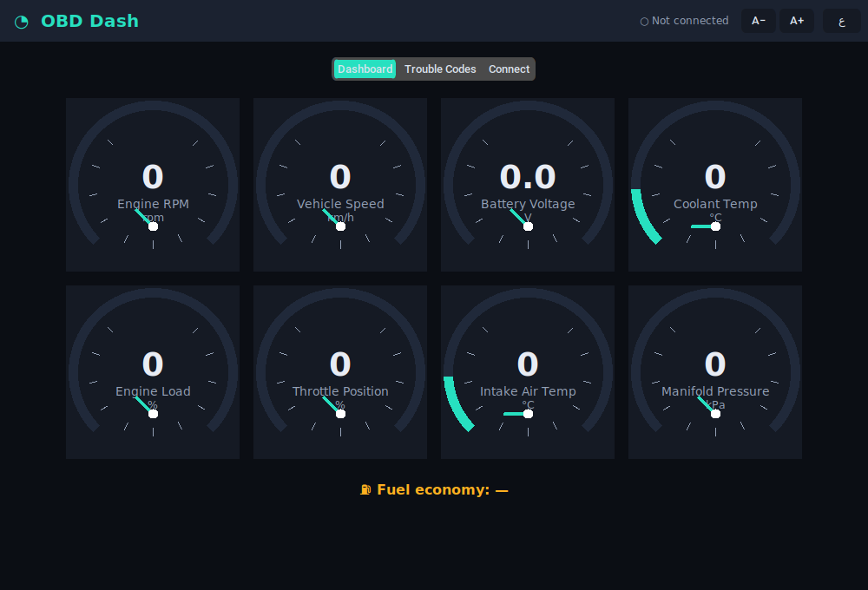
Task: Switch to the Connect tab
Action: (x=509, y=69)
